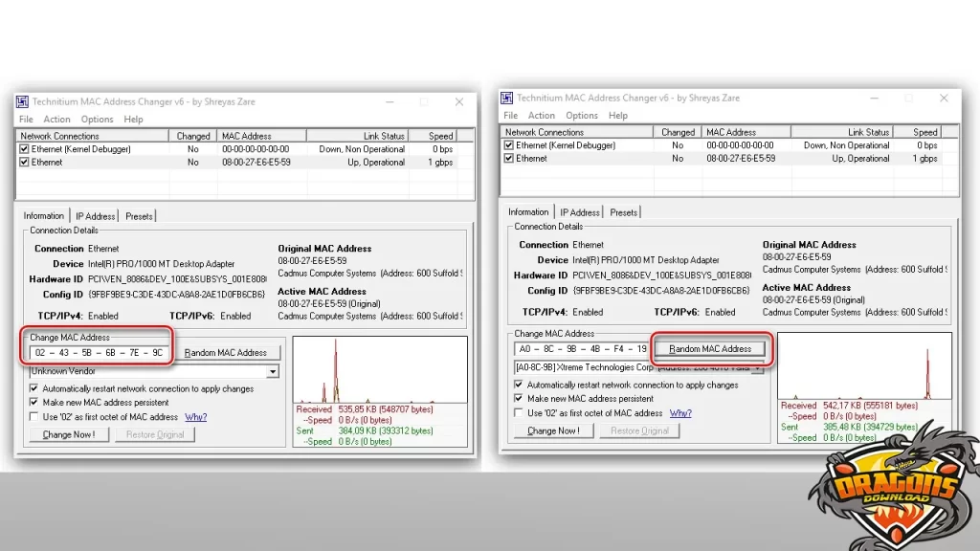Click the Technitium app icon in the left window's title bar
980x551 pixels.
21,101
